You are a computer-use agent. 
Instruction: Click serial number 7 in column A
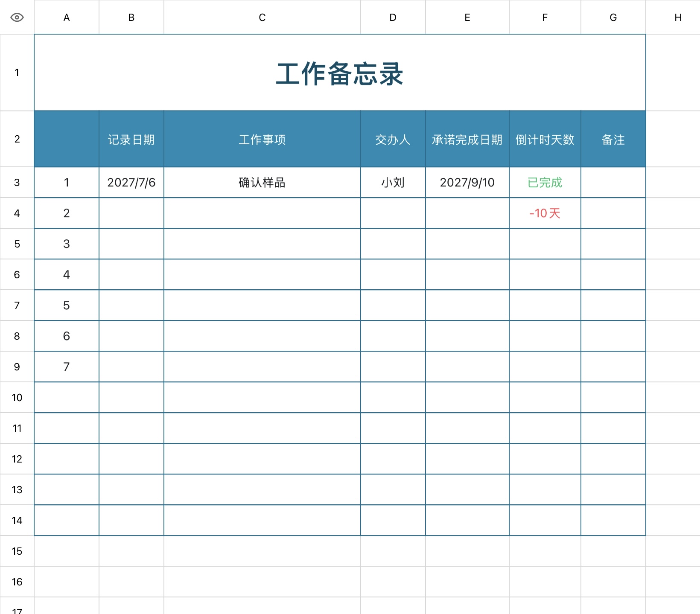tap(67, 367)
